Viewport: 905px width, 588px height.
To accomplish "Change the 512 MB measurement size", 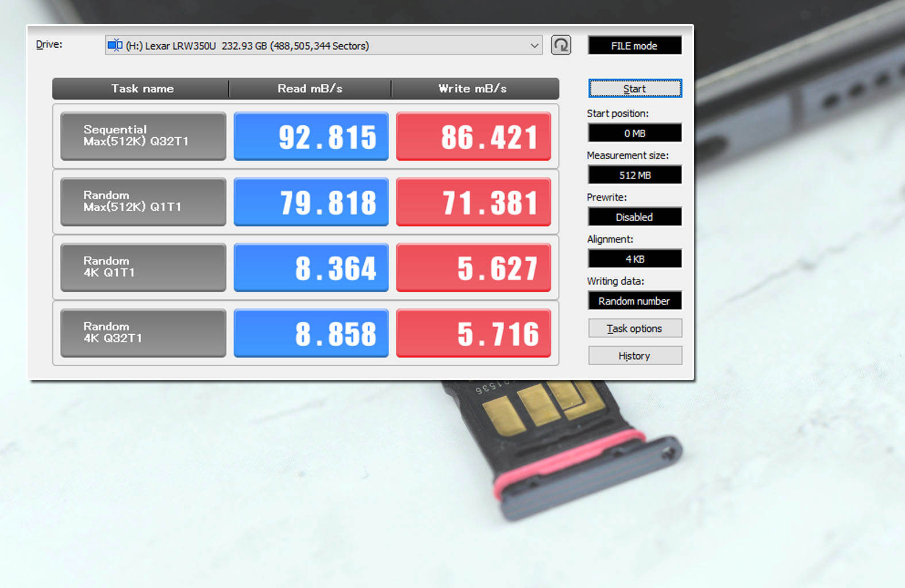I will 634,175.
